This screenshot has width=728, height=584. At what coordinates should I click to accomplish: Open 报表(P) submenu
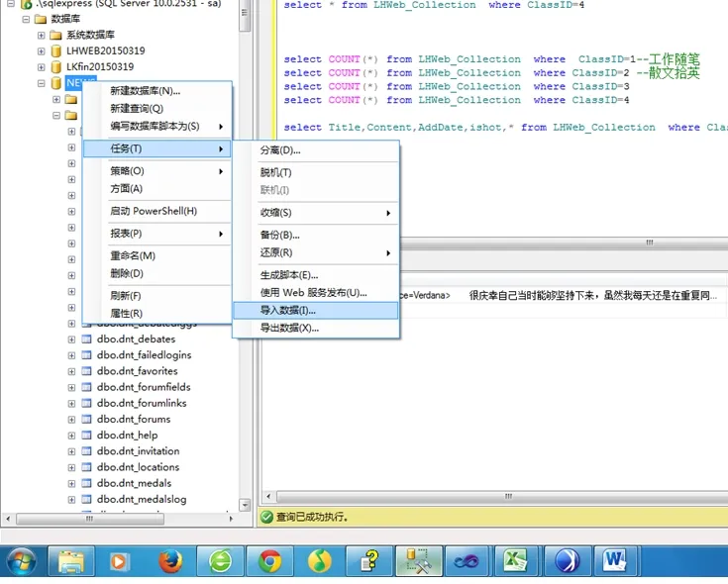[x=156, y=234]
